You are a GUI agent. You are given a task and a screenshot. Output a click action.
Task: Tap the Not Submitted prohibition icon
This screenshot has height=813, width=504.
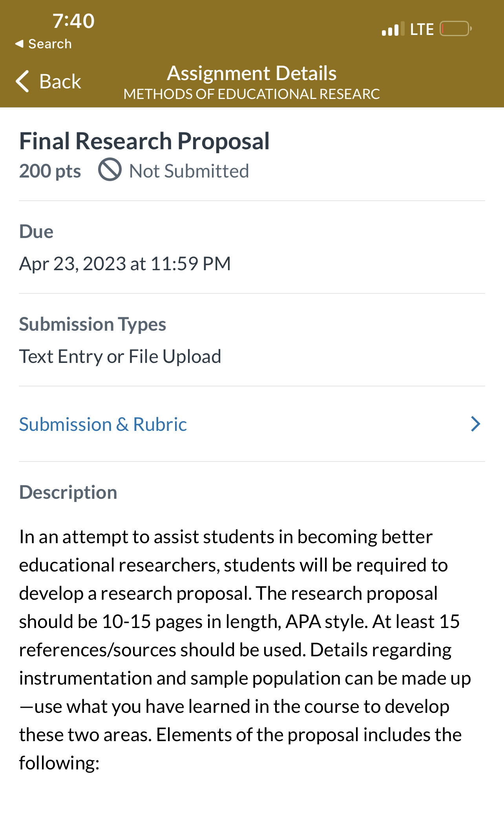[110, 170]
